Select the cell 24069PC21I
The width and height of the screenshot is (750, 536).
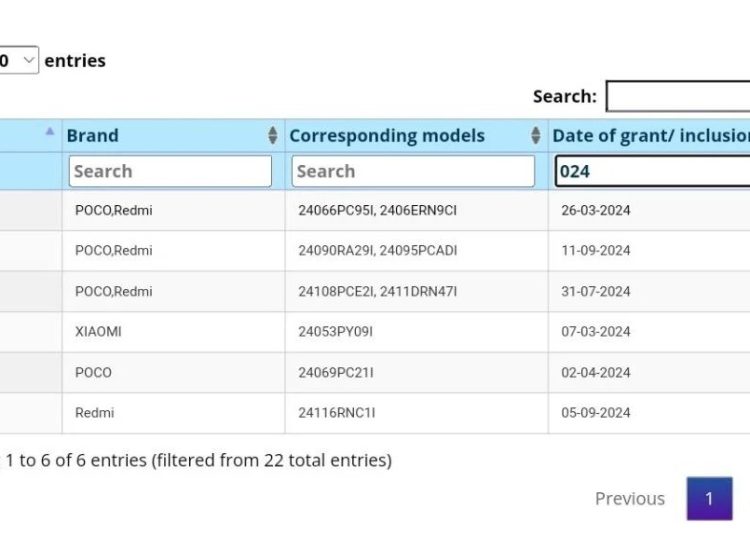point(417,372)
